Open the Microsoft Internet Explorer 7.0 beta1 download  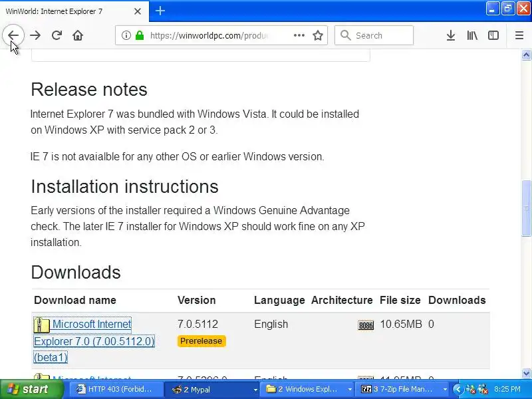pyautogui.click(x=94, y=340)
